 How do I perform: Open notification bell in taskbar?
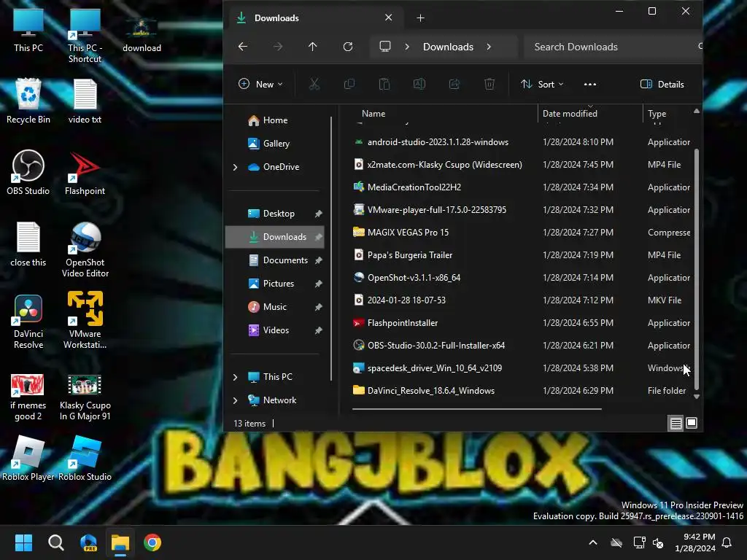pyautogui.click(x=727, y=542)
